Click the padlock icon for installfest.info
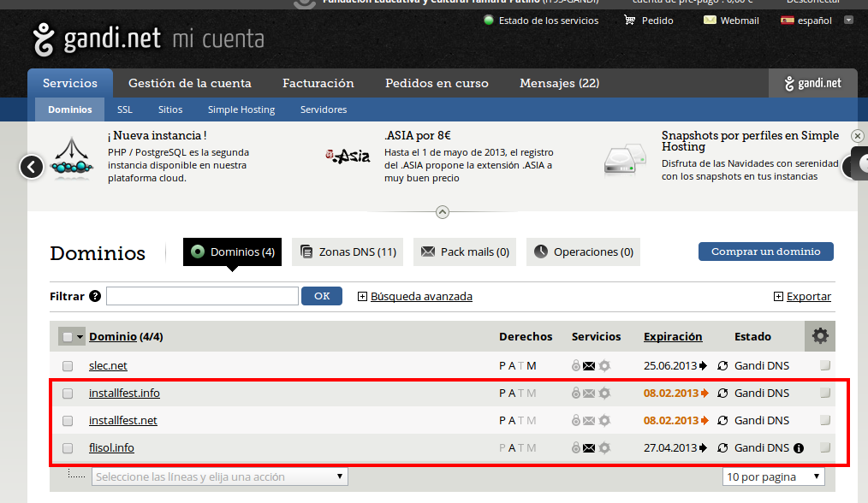This screenshot has width=868, height=503. point(576,394)
